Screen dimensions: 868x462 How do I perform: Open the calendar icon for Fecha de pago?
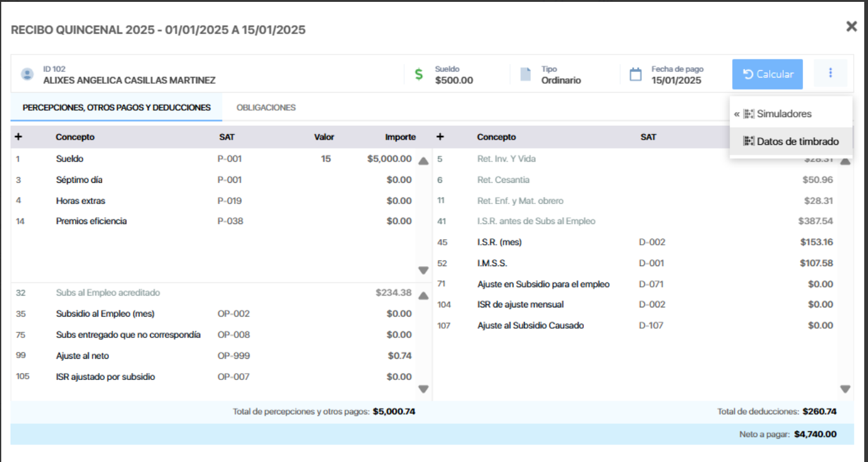tap(635, 74)
